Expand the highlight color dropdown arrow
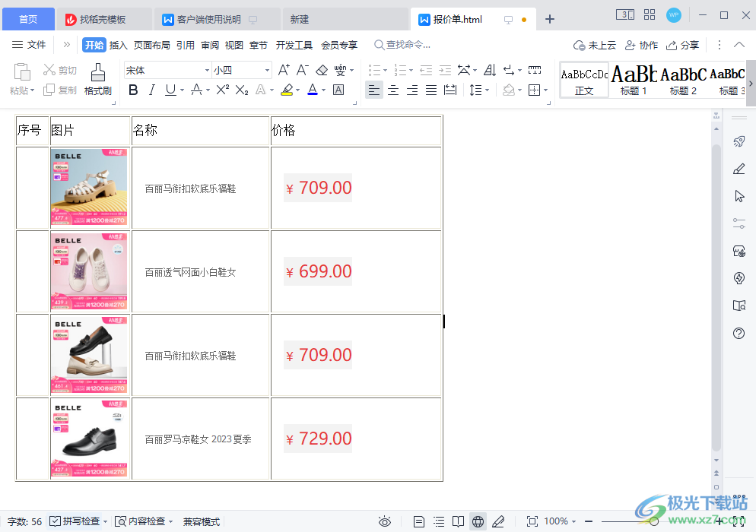 click(298, 90)
